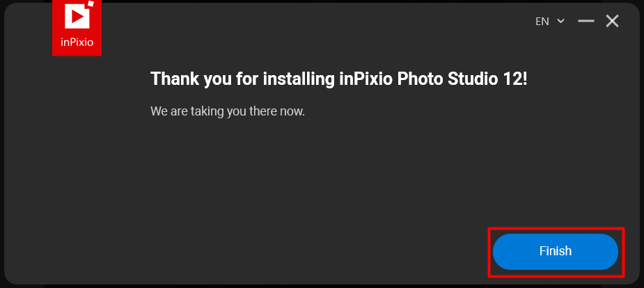Click the blue rounded button's left edge

pyautogui.click(x=496, y=252)
